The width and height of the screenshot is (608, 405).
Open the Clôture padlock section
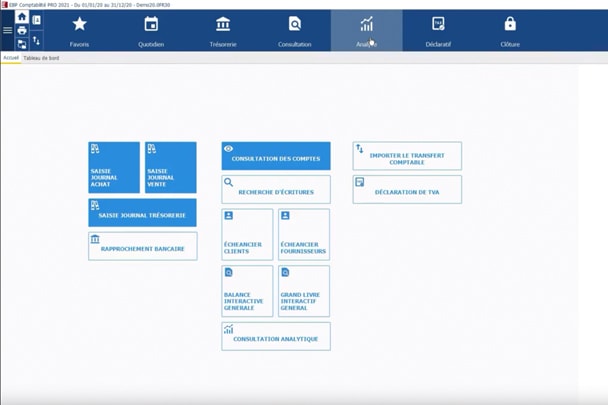[x=510, y=30]
